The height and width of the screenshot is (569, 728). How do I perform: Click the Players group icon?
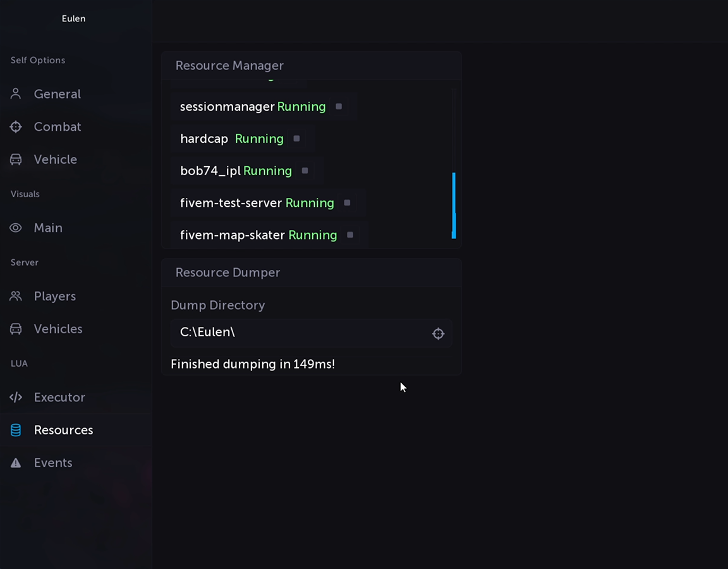click(x=16, y=297)
